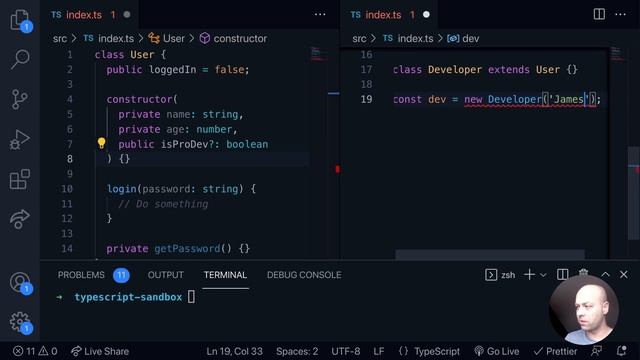The image size is (640, 360).
Task: Switch to the DEBUG CONSOLE tab
Action: pos(304,275)
